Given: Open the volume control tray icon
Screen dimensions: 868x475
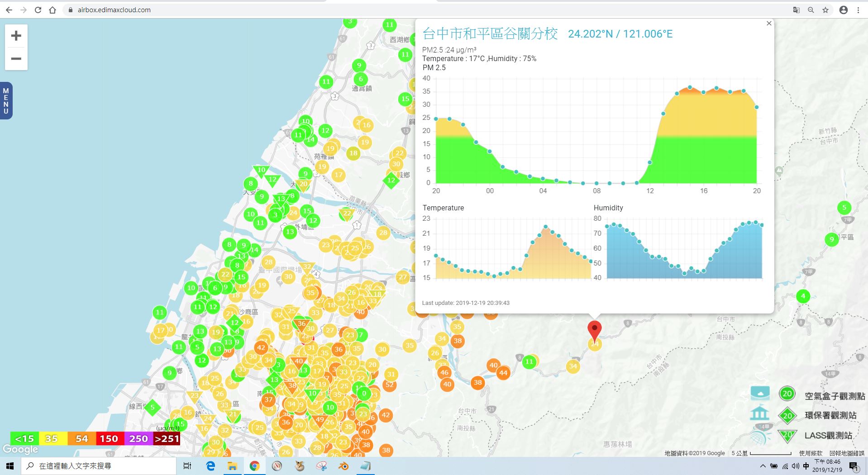Looking at the screenshot, I should pos(796,466).
